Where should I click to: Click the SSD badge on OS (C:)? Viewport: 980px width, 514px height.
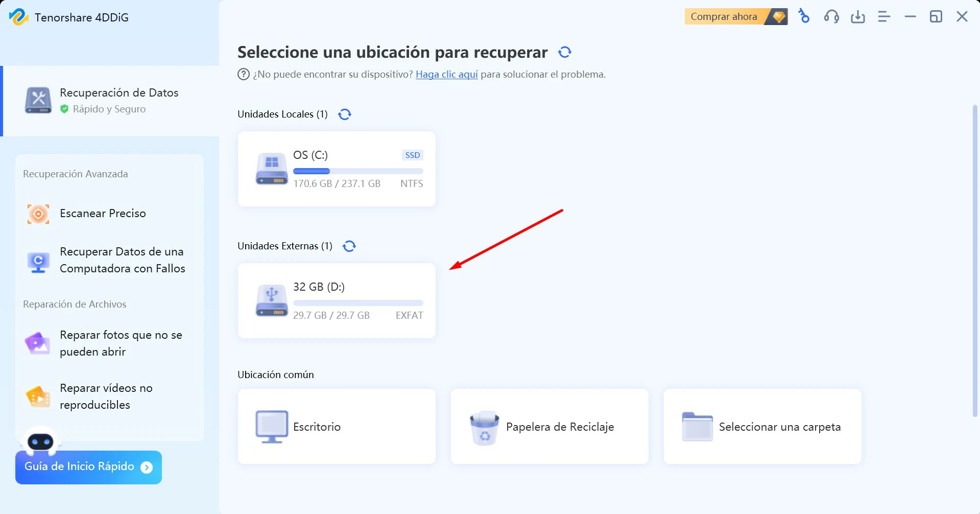click(x=413, y=155)
